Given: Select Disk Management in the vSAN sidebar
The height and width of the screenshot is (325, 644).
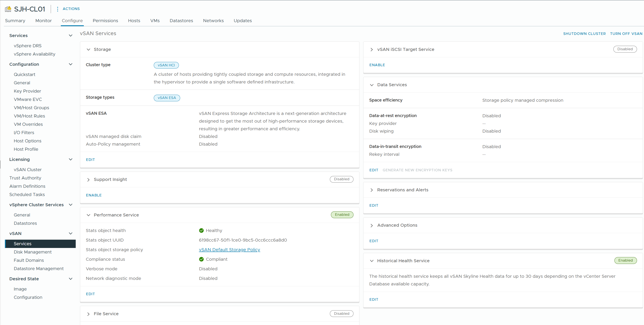Looking at the screenshot, I should [33, 252].
